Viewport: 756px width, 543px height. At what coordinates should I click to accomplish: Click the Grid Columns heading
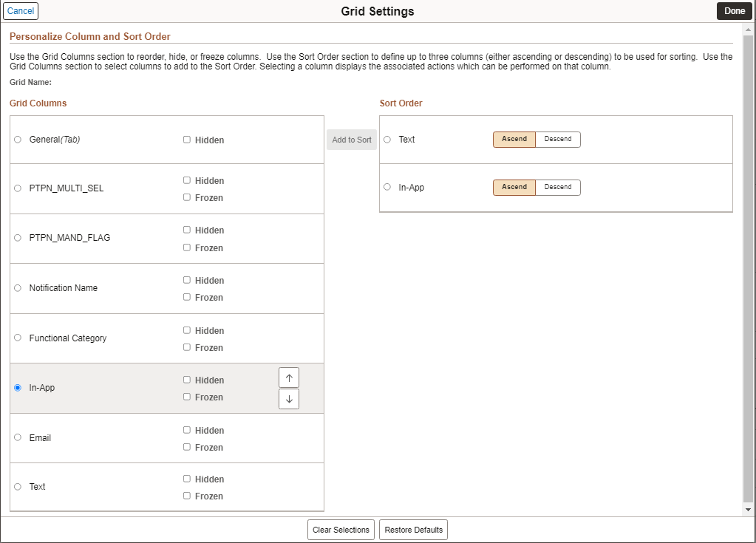tap(38, 103)
